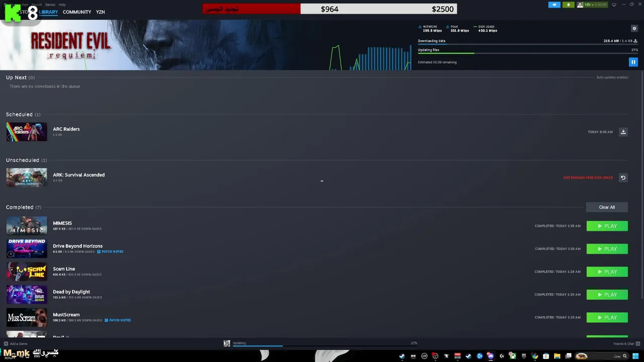Click Add a Game at bottom left
The width and height of the screenshot is (644, 362).
coord(16,344)
